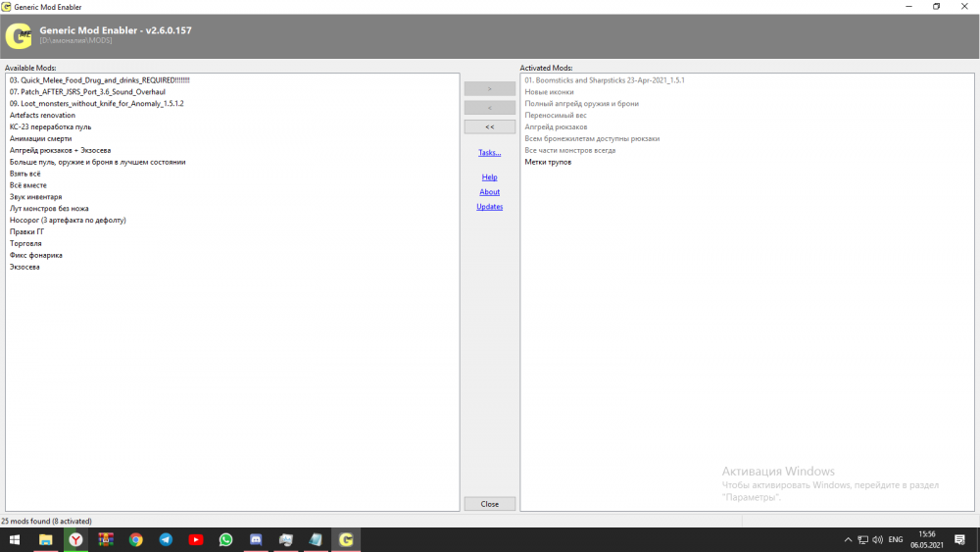Screen dimensions: 980x552
Task: Open Discord from the taskbar
Action: pyautogui.click(x=256, y=539)
